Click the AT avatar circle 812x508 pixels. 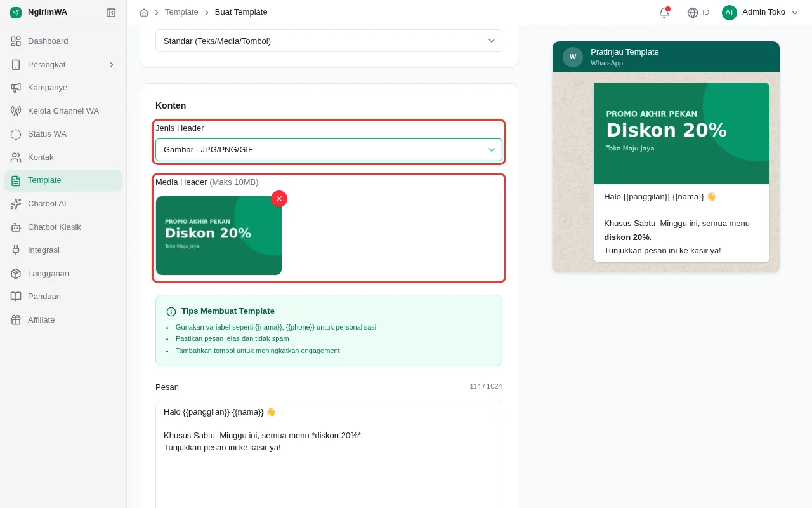tap(730, 12)
